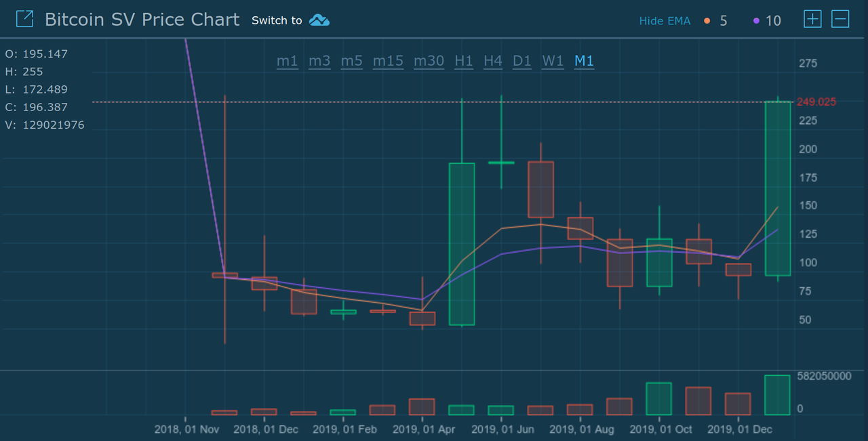Click the red June 2019 candle body
This screenshot has height=441, width=868.
coord(541,190)
